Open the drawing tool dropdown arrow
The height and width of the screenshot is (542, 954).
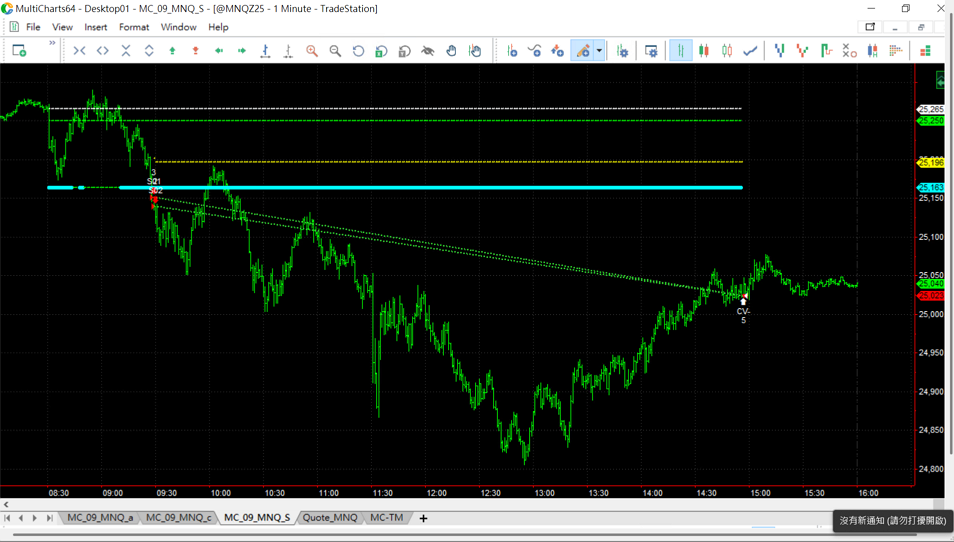pos(599,51)
